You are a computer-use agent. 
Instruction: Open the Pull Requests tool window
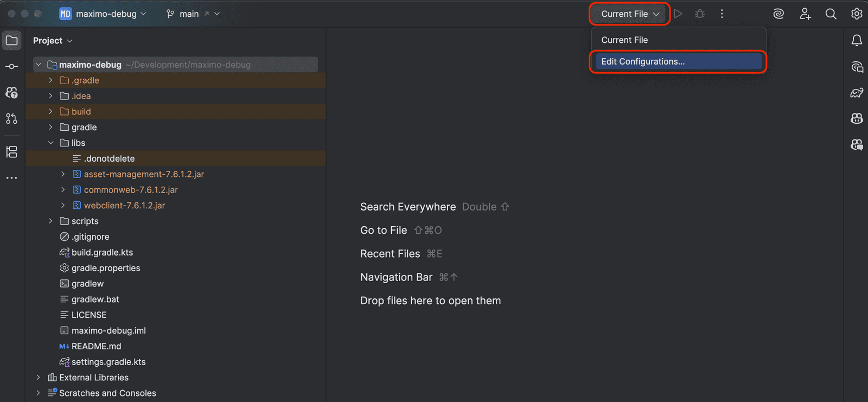[11, 119]
